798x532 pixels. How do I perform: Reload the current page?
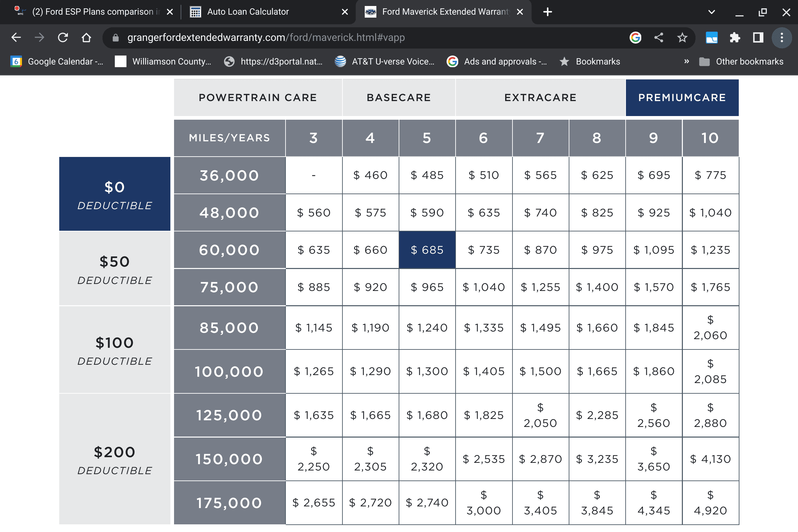(63, 37)
